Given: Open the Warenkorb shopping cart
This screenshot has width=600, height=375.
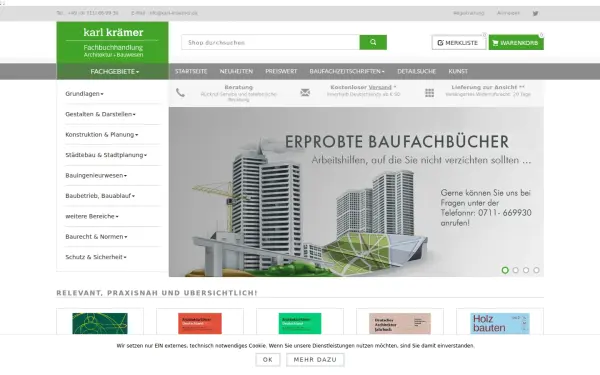Looking at the screenshot, I should click(x=516, y=43).
